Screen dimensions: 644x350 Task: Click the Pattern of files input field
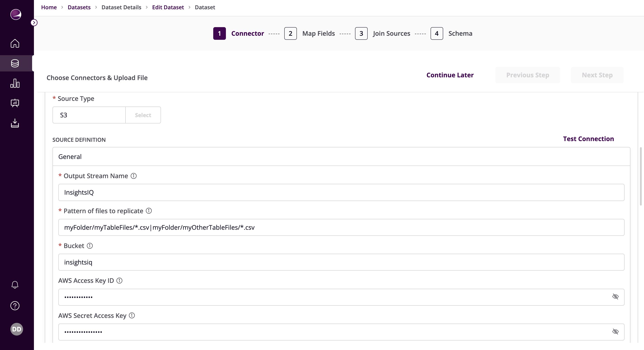point(341,227)
